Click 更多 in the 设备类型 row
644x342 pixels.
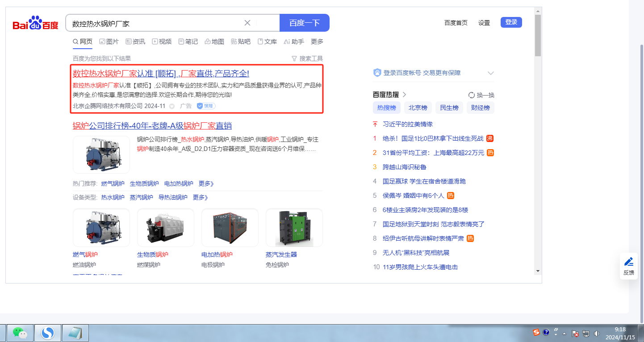click(x=201, y=197)
